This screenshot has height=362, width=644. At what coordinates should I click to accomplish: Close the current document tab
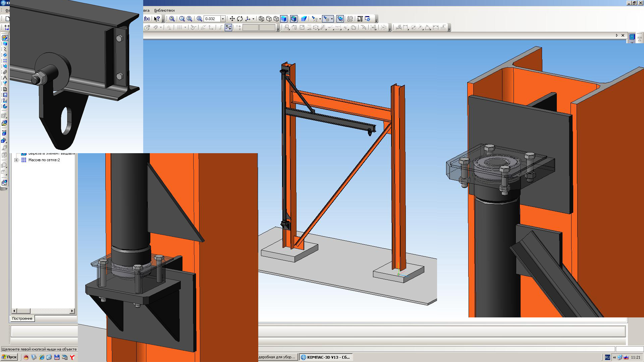click(623, 36)
